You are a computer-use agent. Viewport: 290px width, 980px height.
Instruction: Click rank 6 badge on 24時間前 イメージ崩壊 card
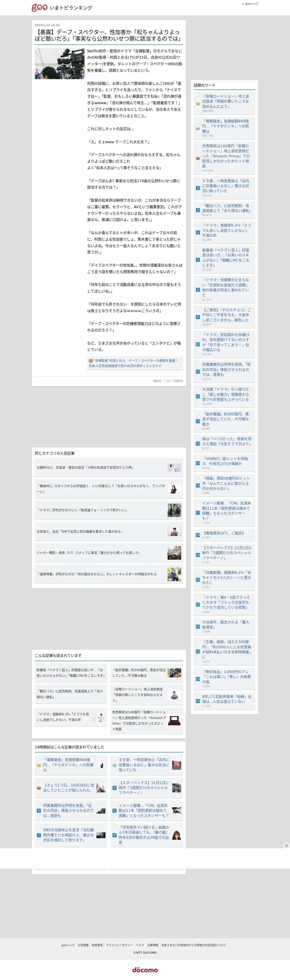(x=114, y=811)
